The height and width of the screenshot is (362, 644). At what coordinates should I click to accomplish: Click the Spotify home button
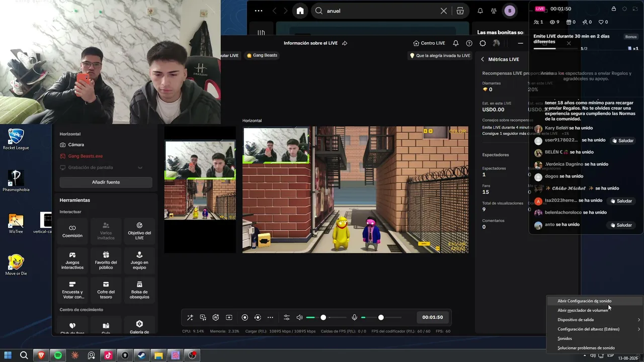coord(300,11)
